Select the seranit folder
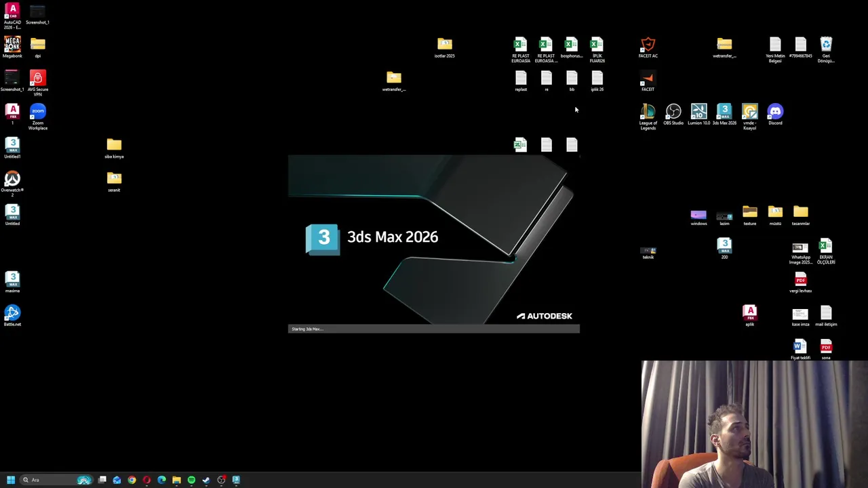Screen dimensions: 868x488 (114, 181)
